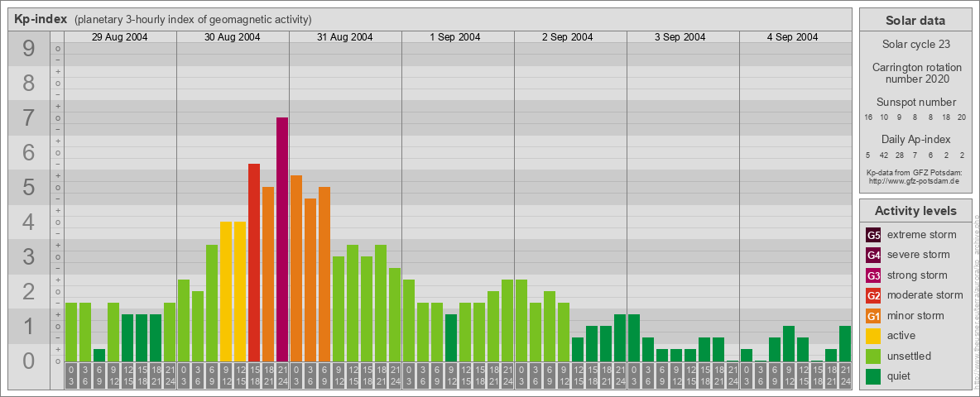
Task: Click the 31 Aug 2004 date header
Action: pyautogui.click(x=345, y=37)
